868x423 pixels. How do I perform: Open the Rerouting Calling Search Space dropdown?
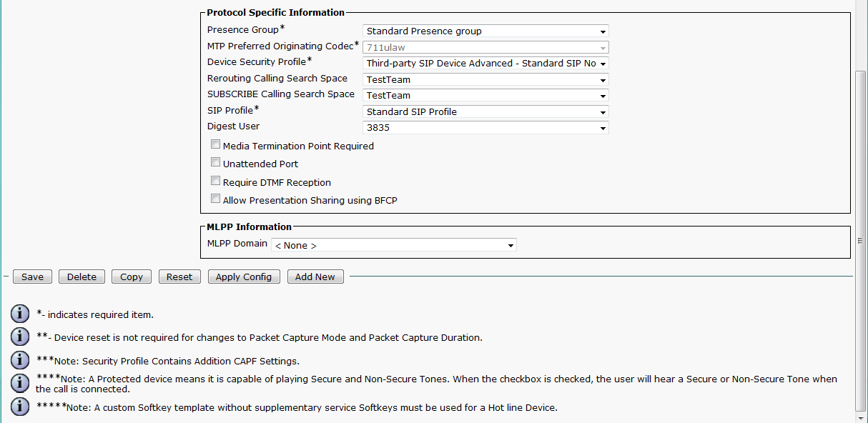(485, 80)
